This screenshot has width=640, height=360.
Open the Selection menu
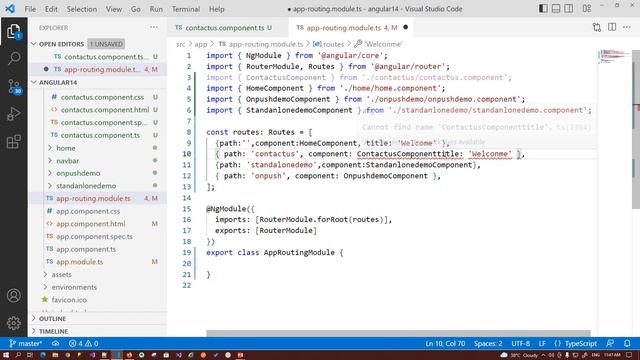82,9
